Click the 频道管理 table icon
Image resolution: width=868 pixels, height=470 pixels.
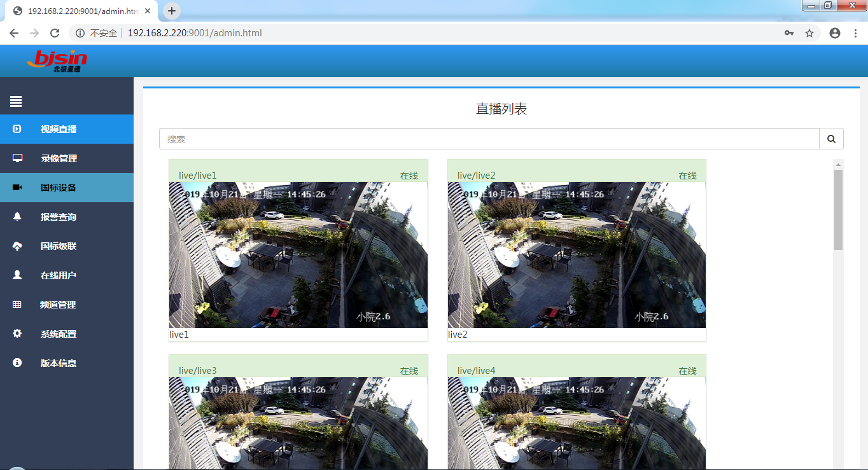(x=17, y=305)
